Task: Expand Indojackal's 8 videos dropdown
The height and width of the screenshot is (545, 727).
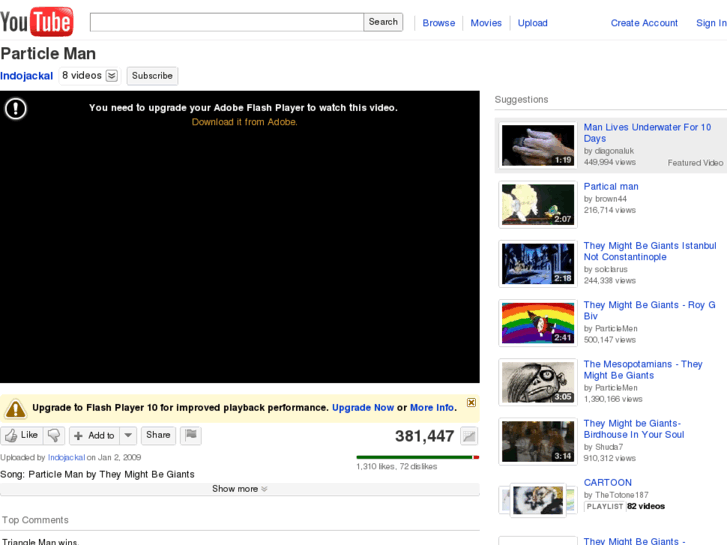Action: [x=111, y=76]
